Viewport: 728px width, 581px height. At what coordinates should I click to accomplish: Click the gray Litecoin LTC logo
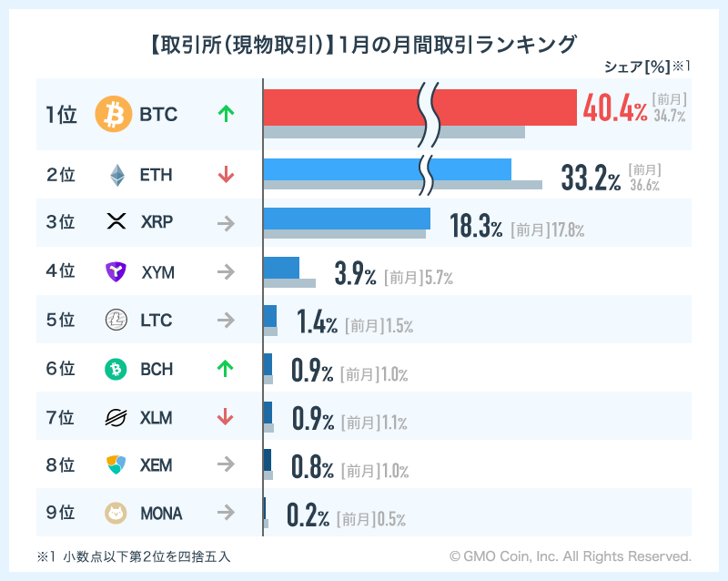coord(116,321)
